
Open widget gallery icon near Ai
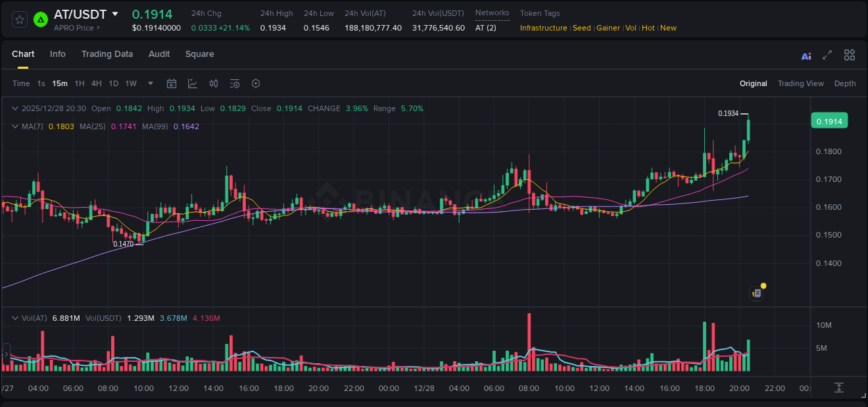point(849,55)
